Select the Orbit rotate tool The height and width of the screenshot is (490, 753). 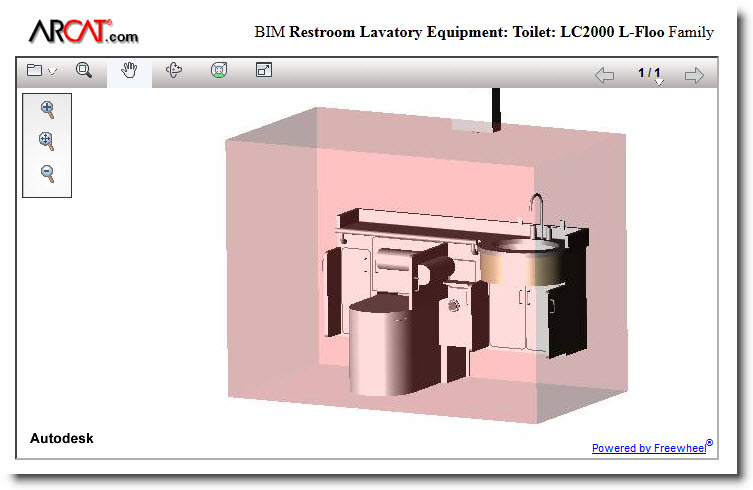[x=174, y=70]
